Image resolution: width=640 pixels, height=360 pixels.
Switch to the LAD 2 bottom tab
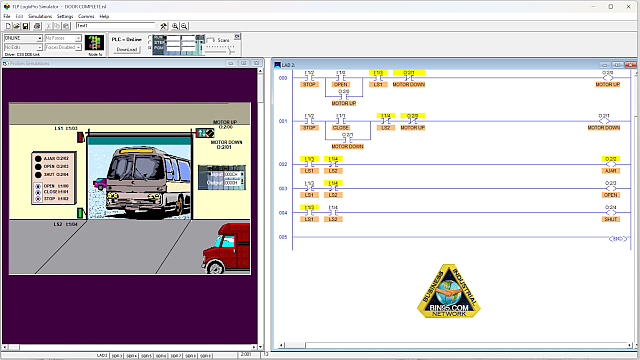pos(102,356)
